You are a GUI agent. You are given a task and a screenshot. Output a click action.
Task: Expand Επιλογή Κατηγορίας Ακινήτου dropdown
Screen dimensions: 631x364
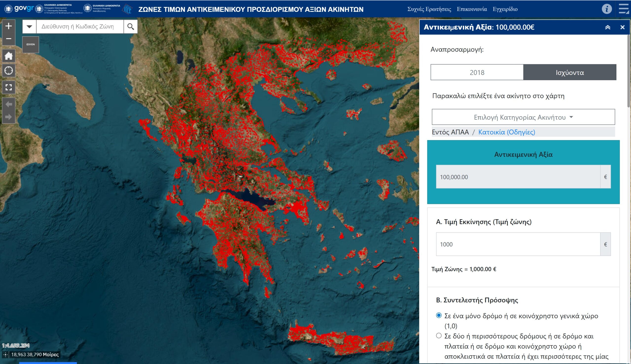[x=523, y=117]
